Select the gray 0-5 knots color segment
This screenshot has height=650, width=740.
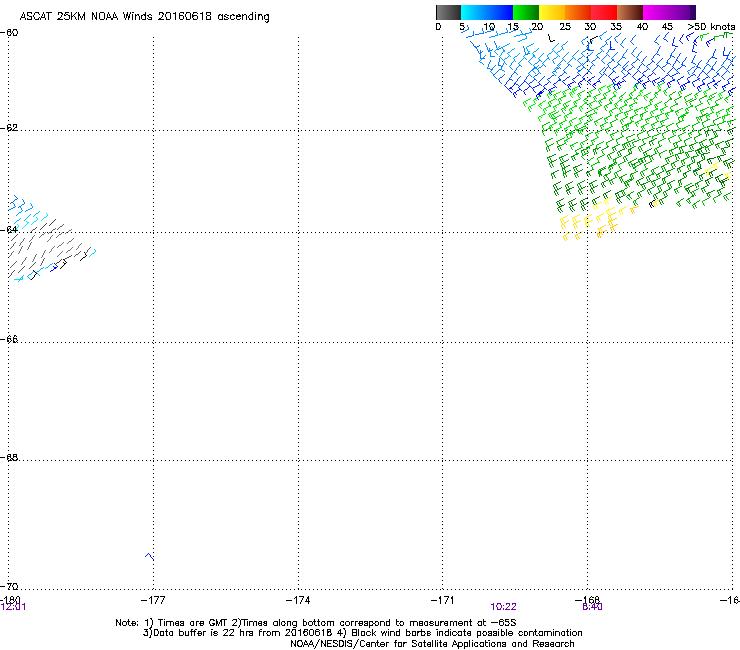tap(448, 12)
